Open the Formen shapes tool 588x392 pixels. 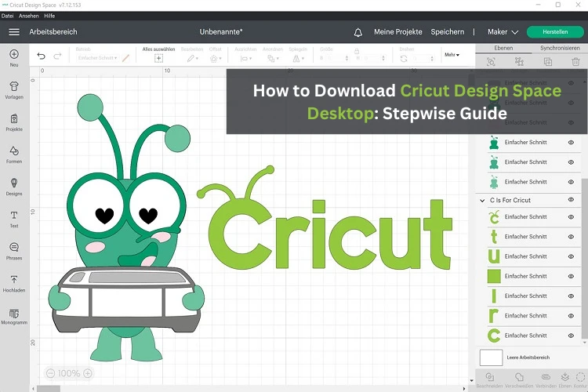pos(14,154)
